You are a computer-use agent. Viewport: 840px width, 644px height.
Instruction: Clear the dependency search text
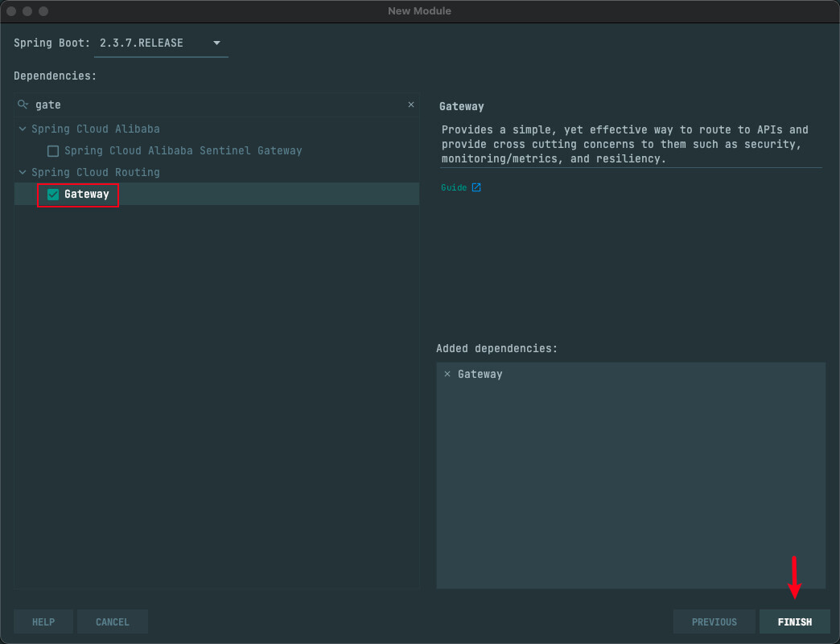pyautogui.click(x=411, y=105)
